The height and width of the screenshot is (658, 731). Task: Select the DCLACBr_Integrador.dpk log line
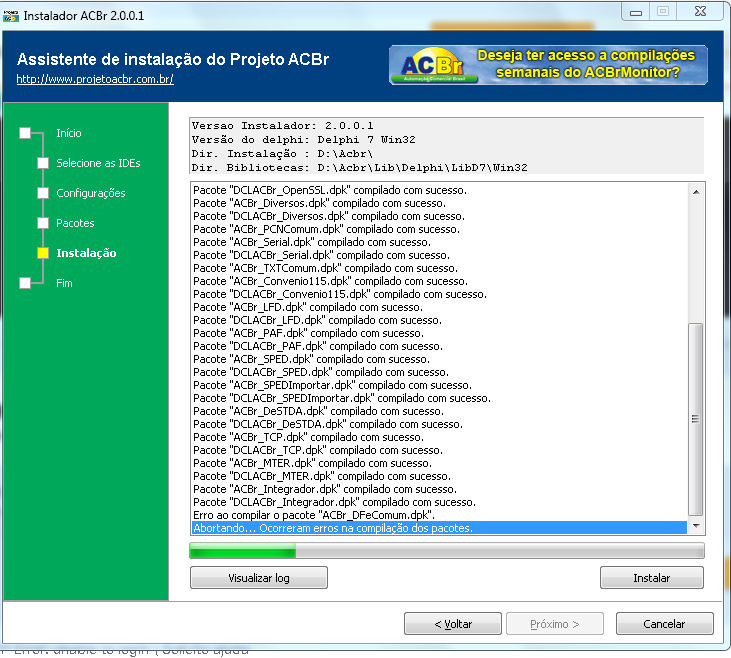tap(439, 502)
